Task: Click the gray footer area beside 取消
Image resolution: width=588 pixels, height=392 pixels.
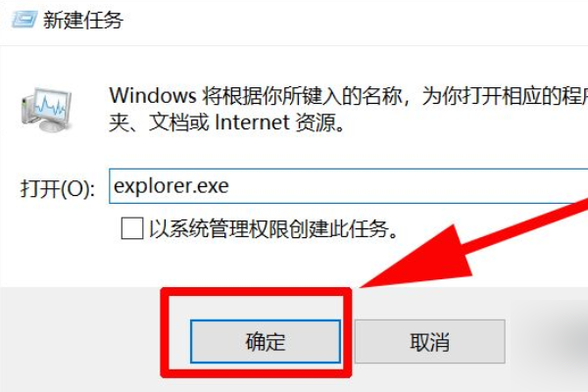Action: (544, 341)
